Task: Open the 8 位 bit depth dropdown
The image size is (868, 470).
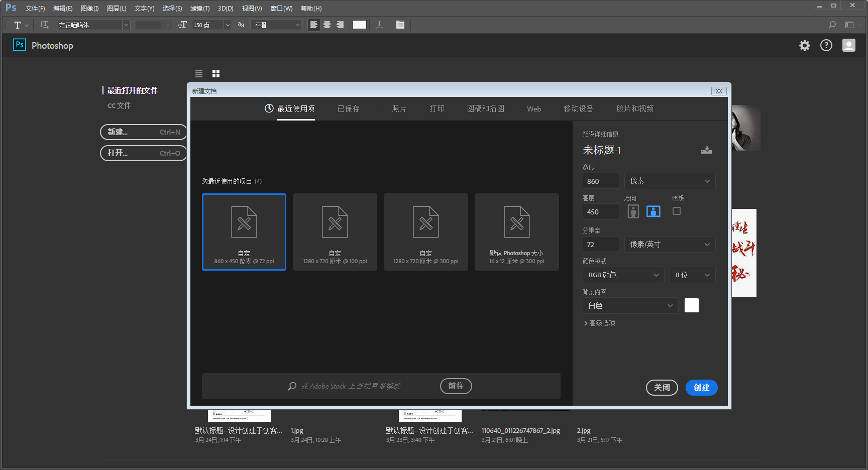Action: 693,275
